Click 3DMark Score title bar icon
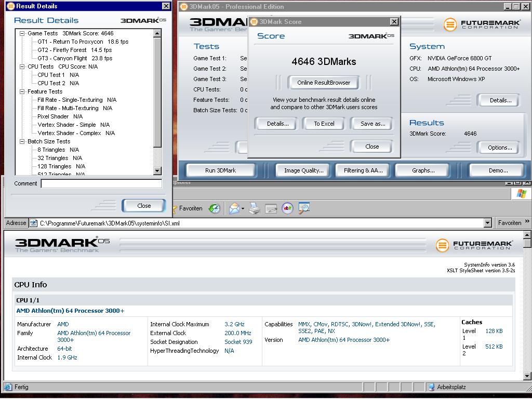The width and height of the screenshot is (532, 399). coord(254,22)
